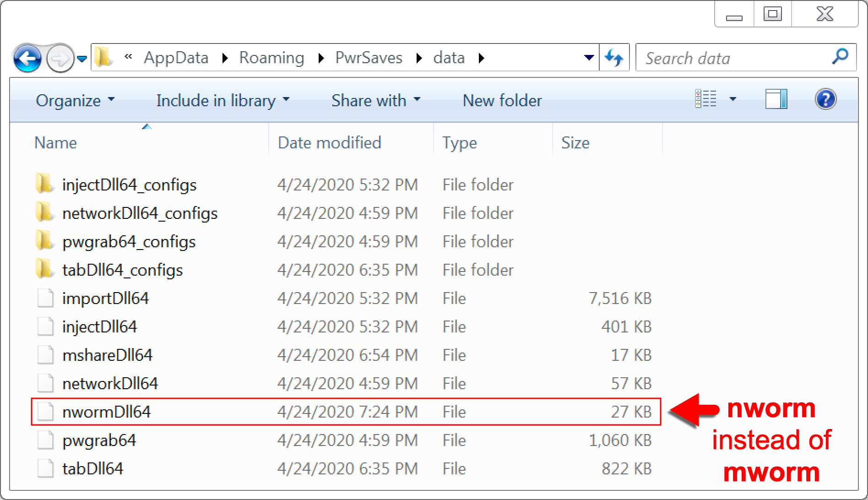This screenshot has width=868, height=500.
Task: Click the blue Help question mark icon
Action: [825, 99]
